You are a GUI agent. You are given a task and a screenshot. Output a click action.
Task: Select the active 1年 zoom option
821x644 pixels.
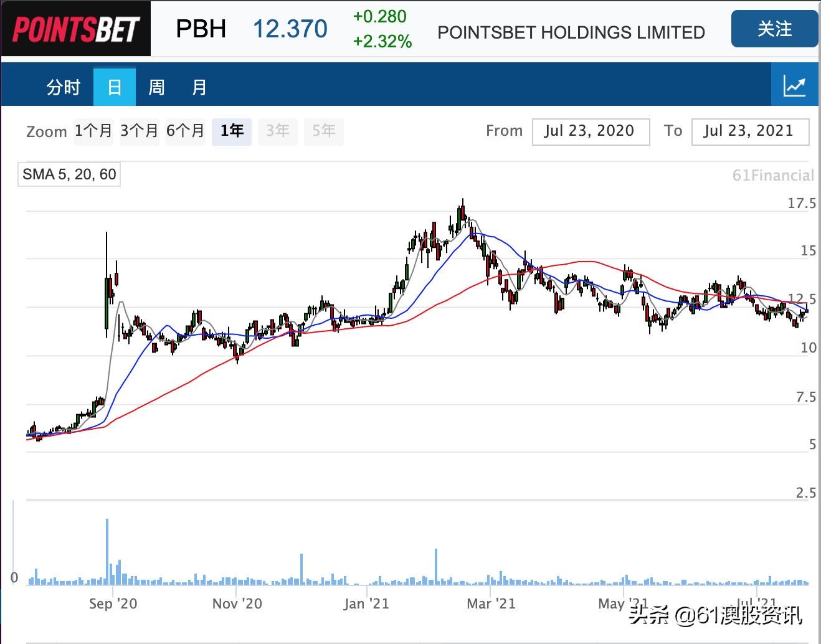(x=231, y=131)
